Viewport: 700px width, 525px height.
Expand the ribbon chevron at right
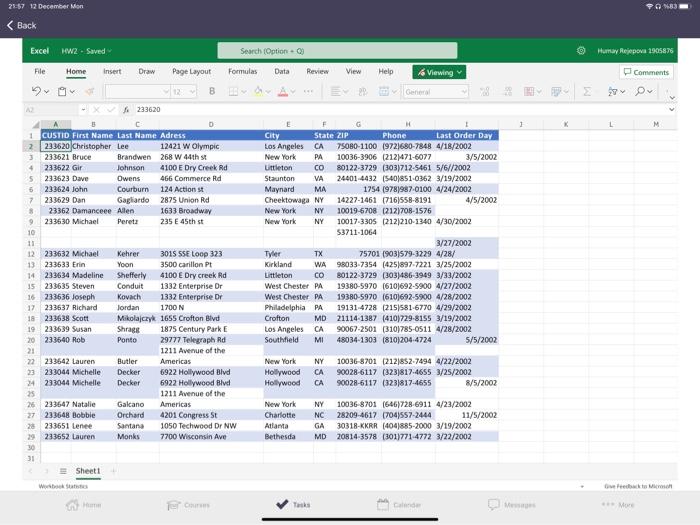pyautogui.click(x=672, y=98)
